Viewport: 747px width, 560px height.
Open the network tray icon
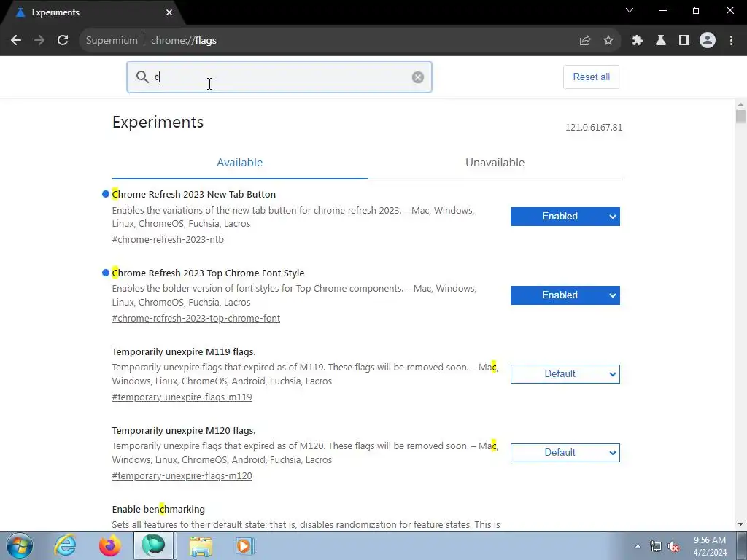pos(656,547)
